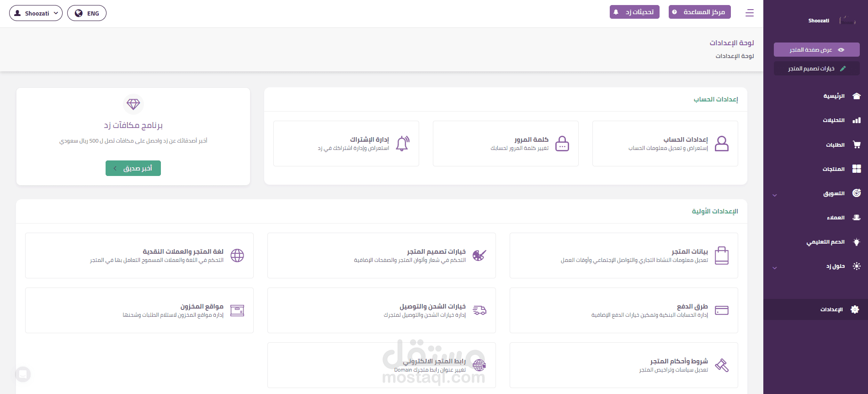Screen dimensions: 868x394
Task: Open the كلمة المرور card title
Action: (531, 139)
